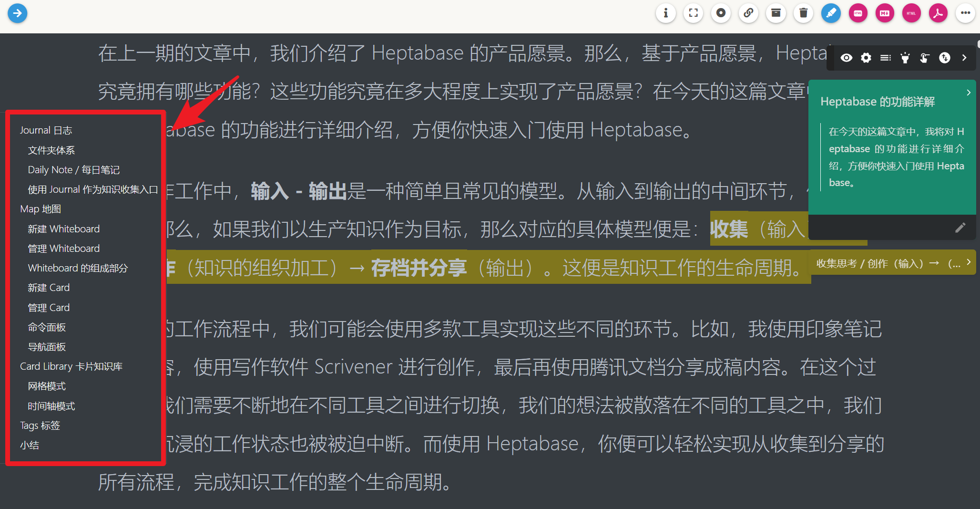Open annotation settings with the gear icon

(x=866, y=58)
